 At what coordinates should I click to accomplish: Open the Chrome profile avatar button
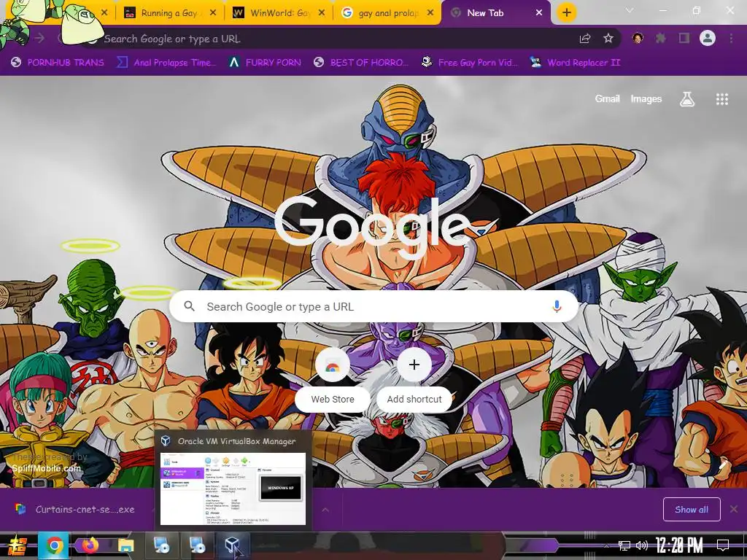coord(708,38)
